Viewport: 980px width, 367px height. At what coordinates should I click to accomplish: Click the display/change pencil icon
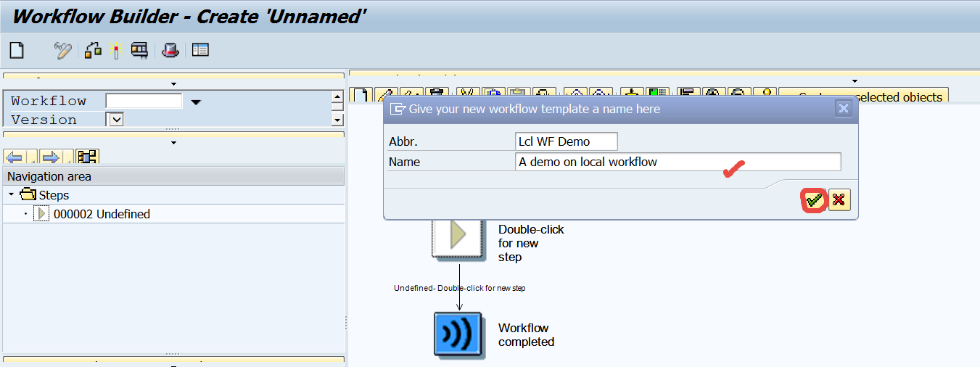coord(63,50)
